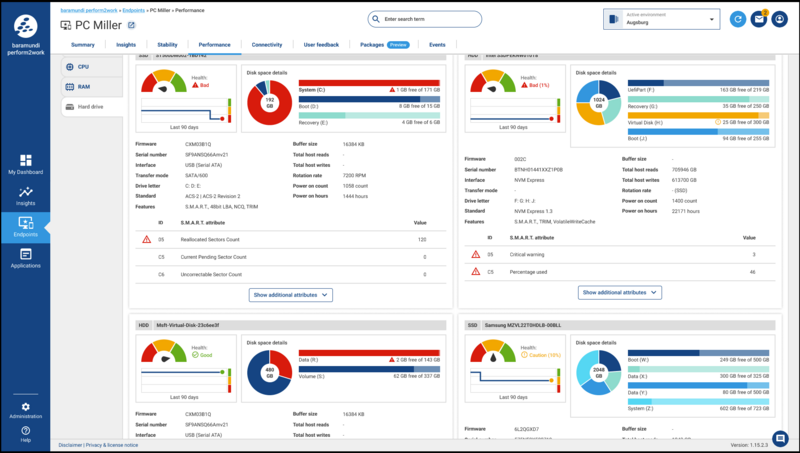Open the user profile icon

(780, 19)
